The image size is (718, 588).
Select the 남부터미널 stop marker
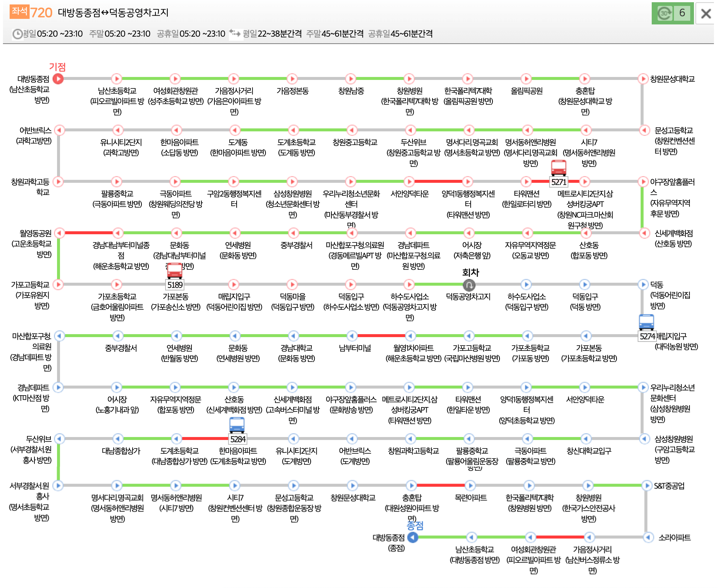tap(352, 336)
